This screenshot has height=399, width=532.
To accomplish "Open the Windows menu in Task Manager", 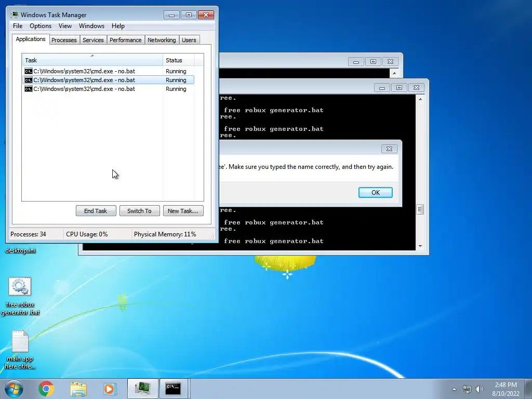I will [91, 26].
